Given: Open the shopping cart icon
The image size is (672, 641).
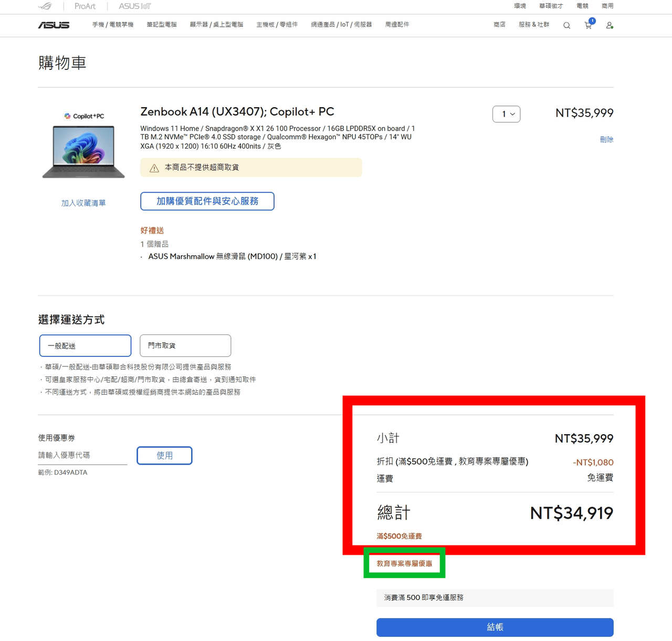Looking at the screenshot, I should click(x=589, y=25).
